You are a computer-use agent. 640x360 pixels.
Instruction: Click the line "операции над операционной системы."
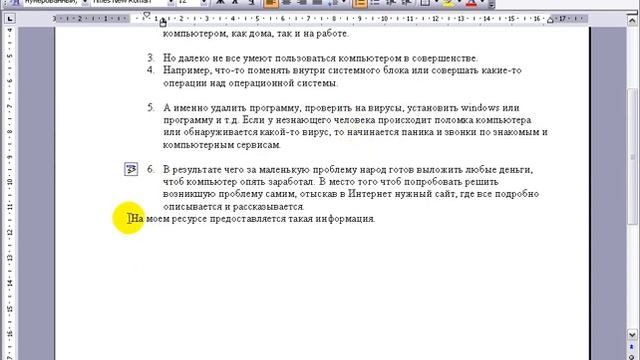251,83
